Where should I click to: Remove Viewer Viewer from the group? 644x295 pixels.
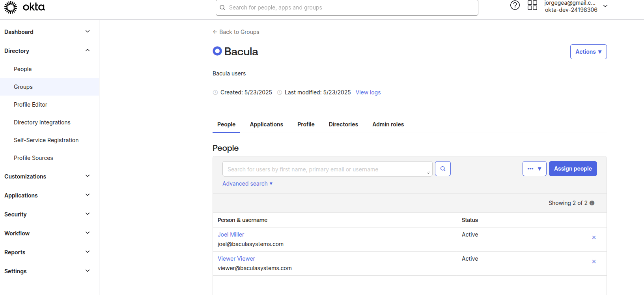[x=594, y=261]
